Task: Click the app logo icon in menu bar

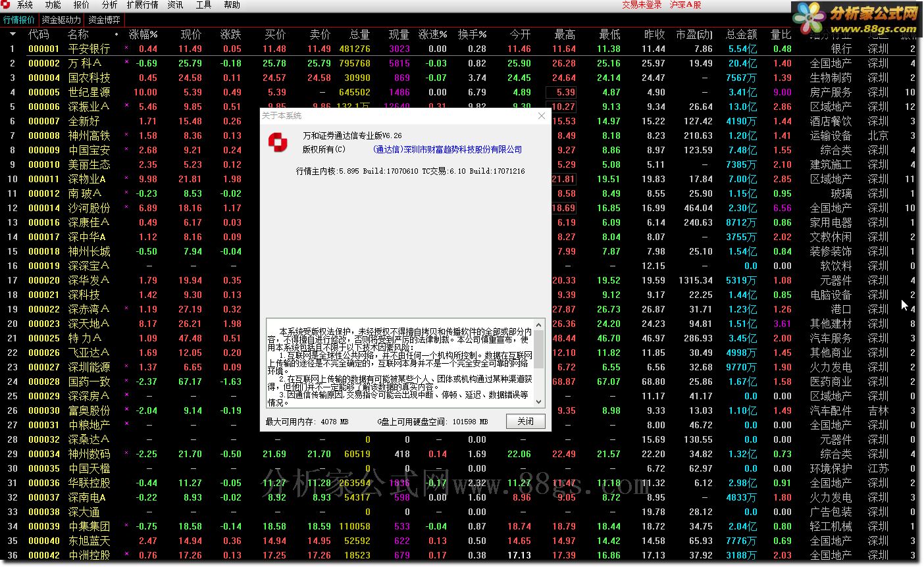Action: pyautogui.click(x=6, y=5)
